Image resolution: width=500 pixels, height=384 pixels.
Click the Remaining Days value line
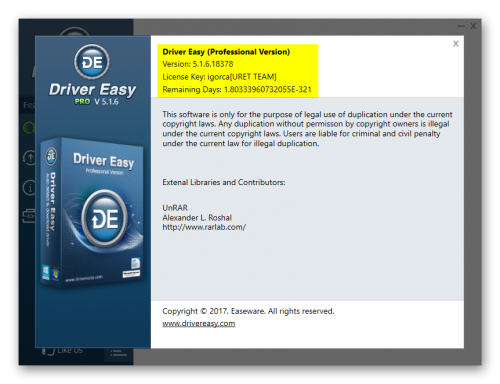(237, 90)
